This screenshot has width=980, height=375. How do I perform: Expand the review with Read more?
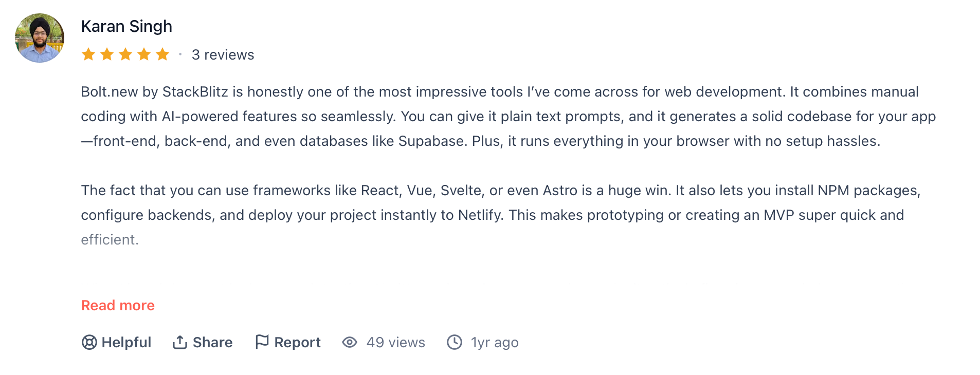[x=118, y=306]
